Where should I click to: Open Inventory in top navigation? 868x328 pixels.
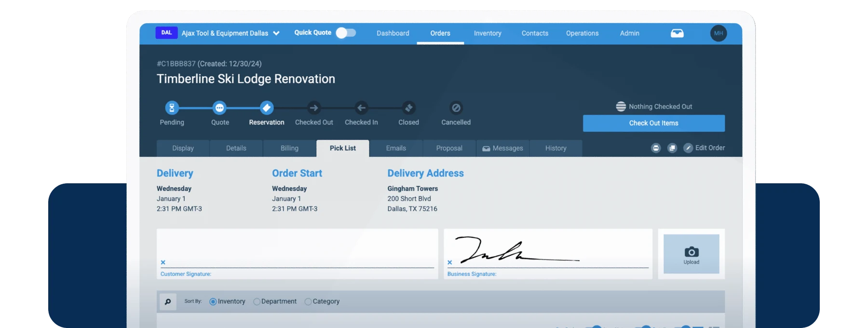click(488, 33)
